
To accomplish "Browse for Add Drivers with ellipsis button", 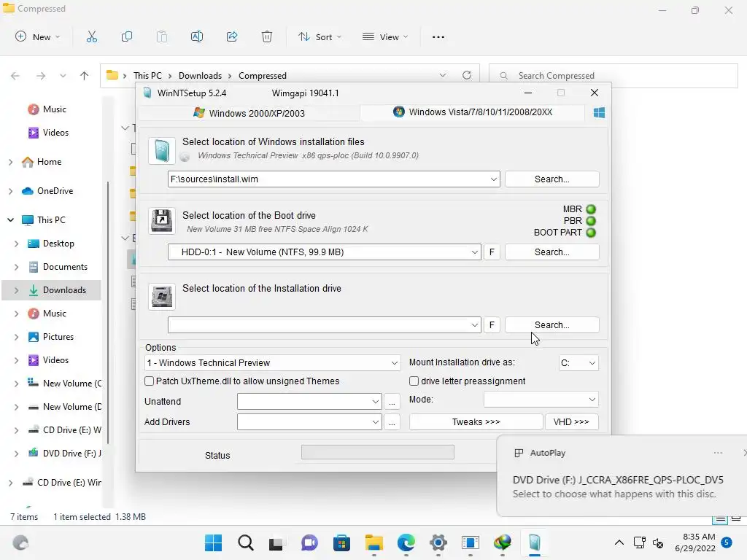I will coord(392,422).
